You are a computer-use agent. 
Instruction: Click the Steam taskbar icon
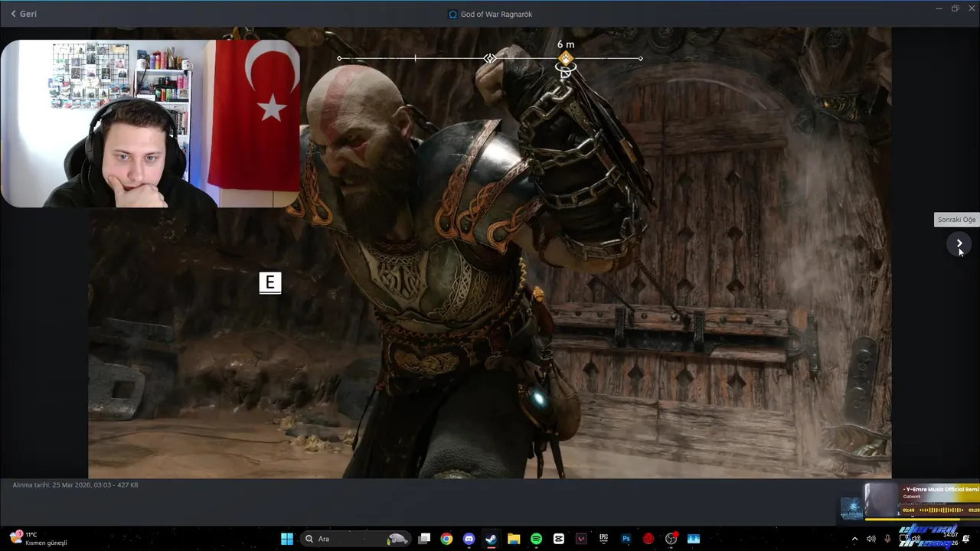tap(491, 539)
